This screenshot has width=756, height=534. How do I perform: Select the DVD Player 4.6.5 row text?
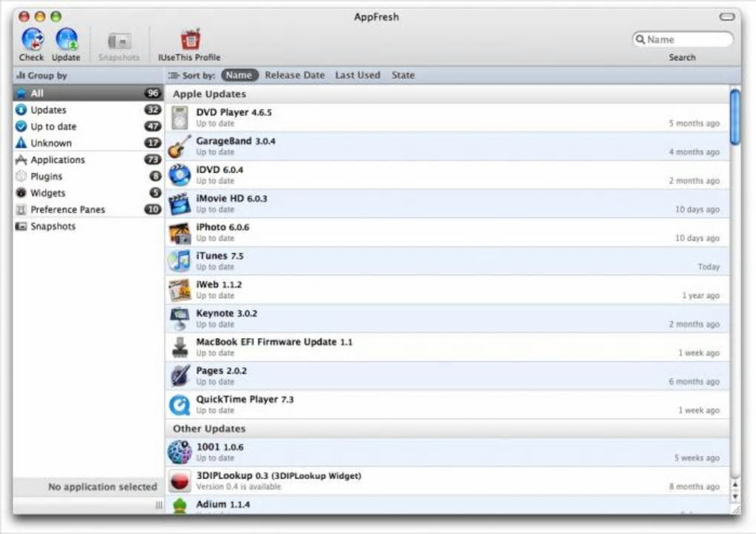pyautogui.click(x=233, y=112)
